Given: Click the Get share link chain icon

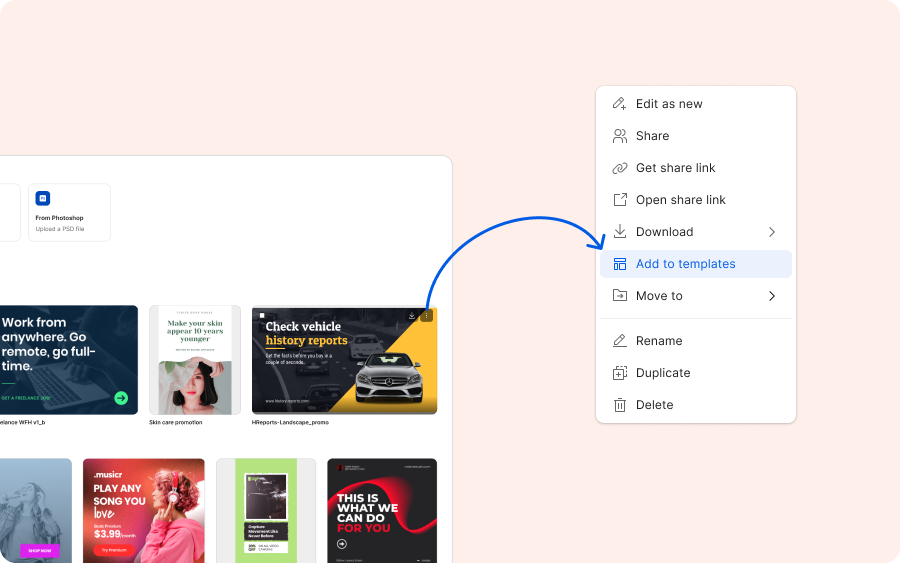Looking at the screenshot, I should tap(619, 168).
